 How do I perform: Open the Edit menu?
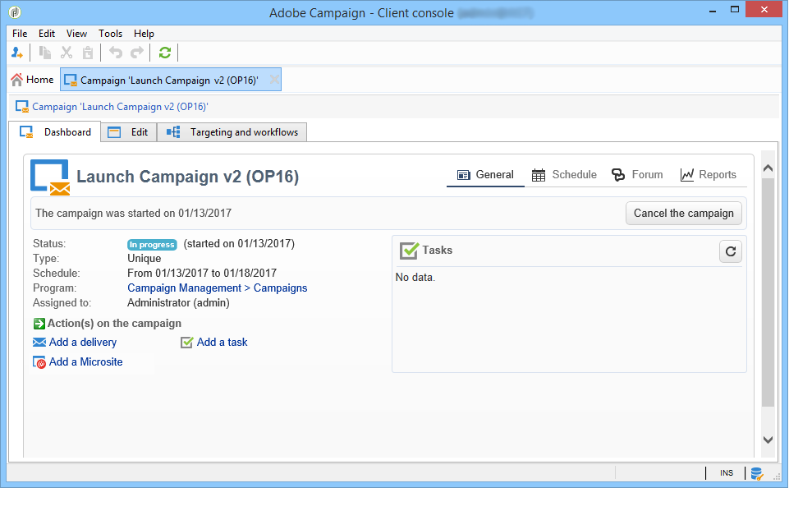[47, 34]
